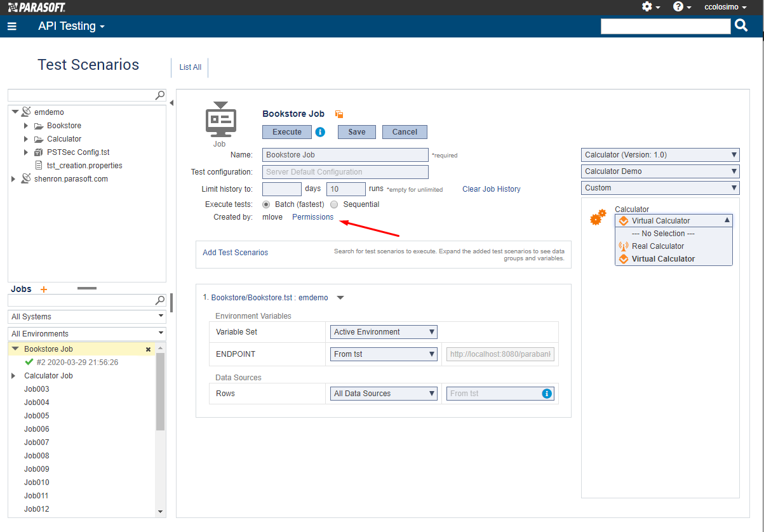Click the Execute button
The image size is (764, 532).
point(287,132)
